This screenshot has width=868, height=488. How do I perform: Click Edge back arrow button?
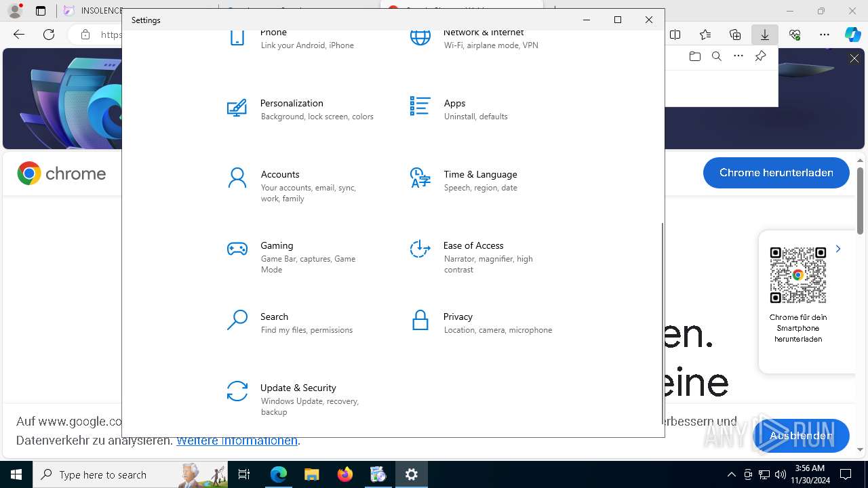coord(19,35)
